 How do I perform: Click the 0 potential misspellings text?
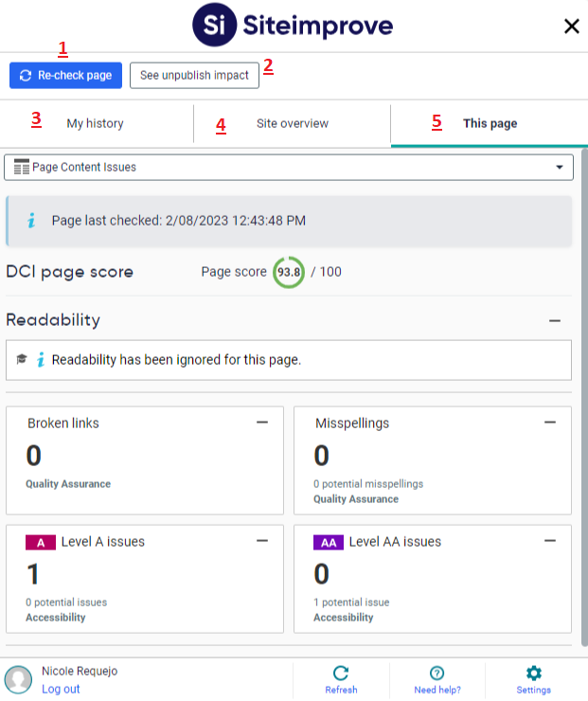coord(368,484)
